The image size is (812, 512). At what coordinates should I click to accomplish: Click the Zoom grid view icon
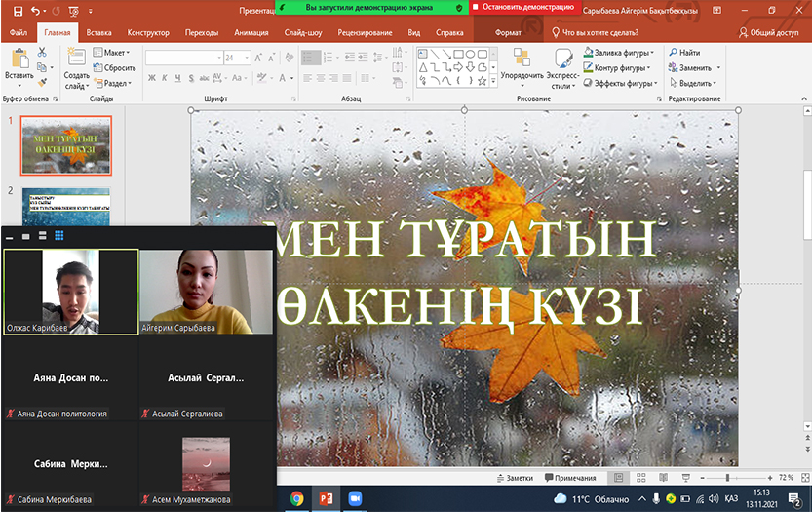(x=58, y=235)
